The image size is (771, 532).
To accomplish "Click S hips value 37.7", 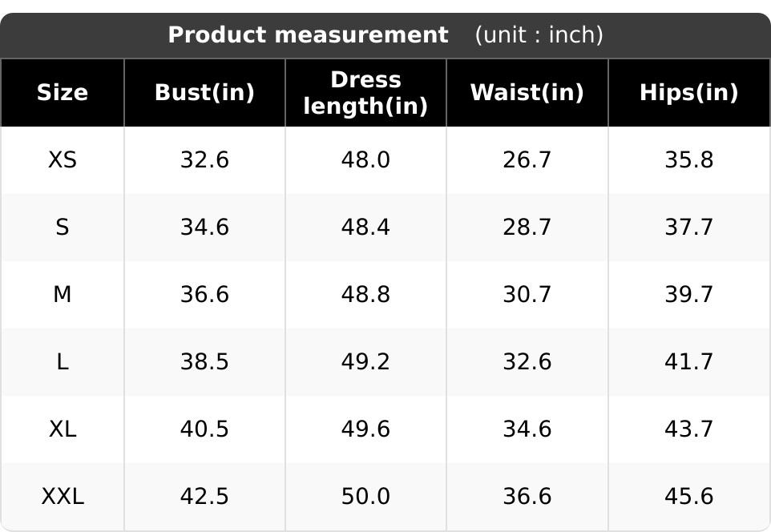I will (689, 228).
